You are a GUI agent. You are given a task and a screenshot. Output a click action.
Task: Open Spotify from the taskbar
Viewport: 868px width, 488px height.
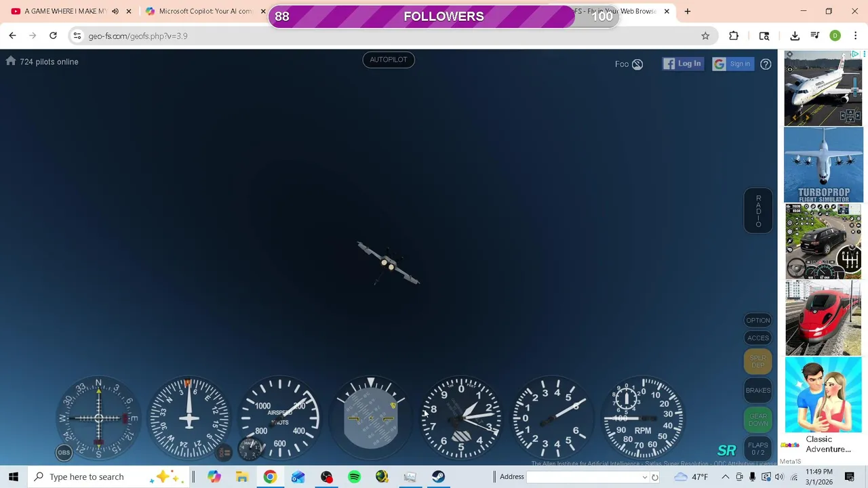(x=354, y=476)
